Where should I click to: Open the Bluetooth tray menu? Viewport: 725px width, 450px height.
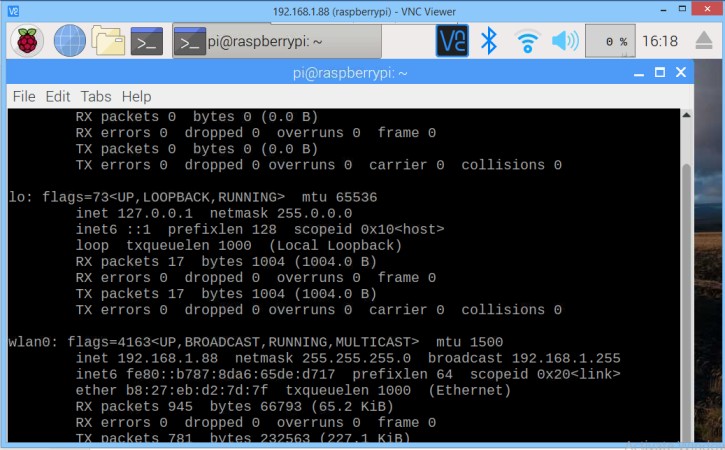click(x=489, y=41)
